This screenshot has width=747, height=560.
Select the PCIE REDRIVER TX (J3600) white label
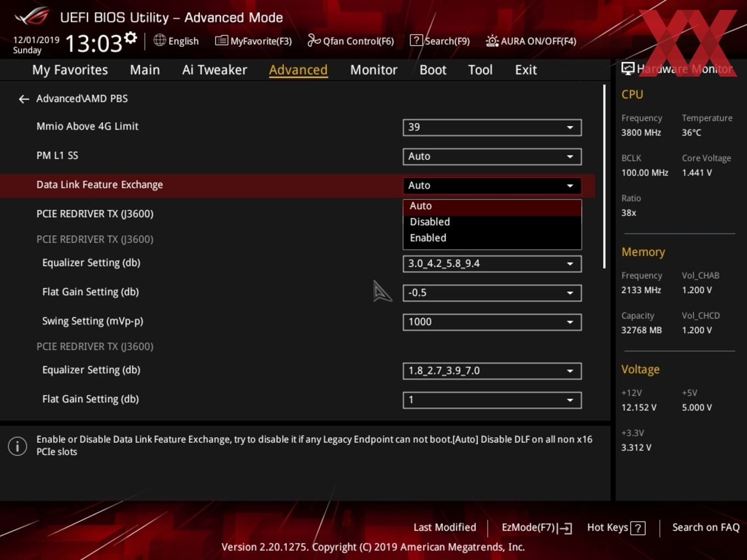[94, 214]
